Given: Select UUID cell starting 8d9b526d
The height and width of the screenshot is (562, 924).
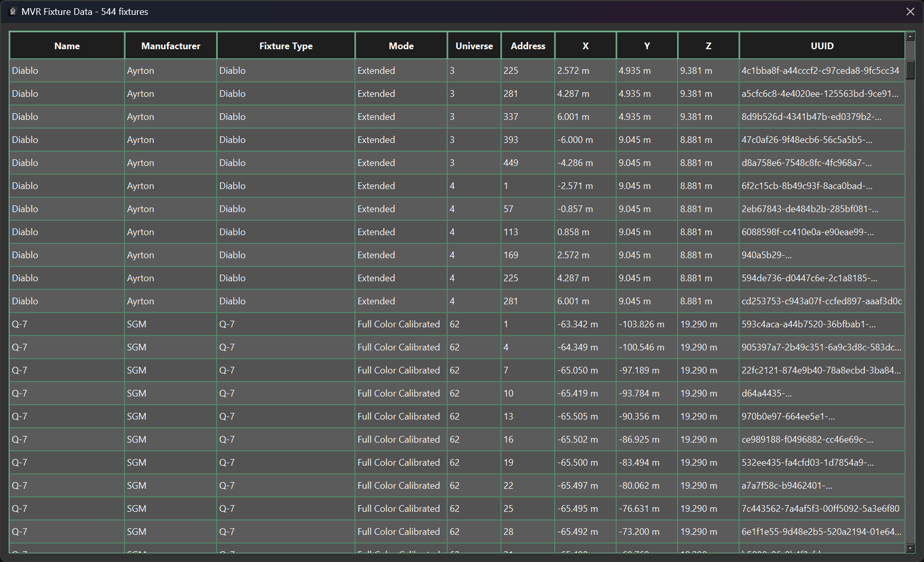Looking at the screenshot, I should coord(822,117).
